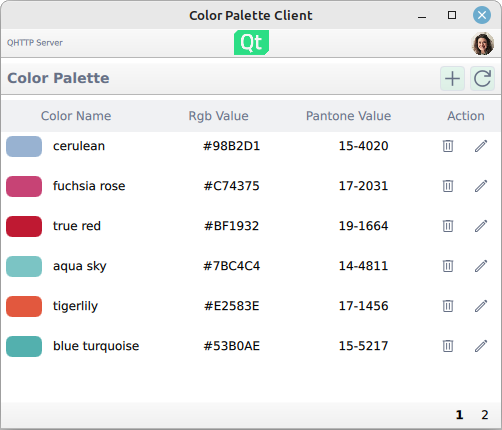Delete the blue turquoise row
The height and width of the screenshot is (430, 502).
point(448,346)
